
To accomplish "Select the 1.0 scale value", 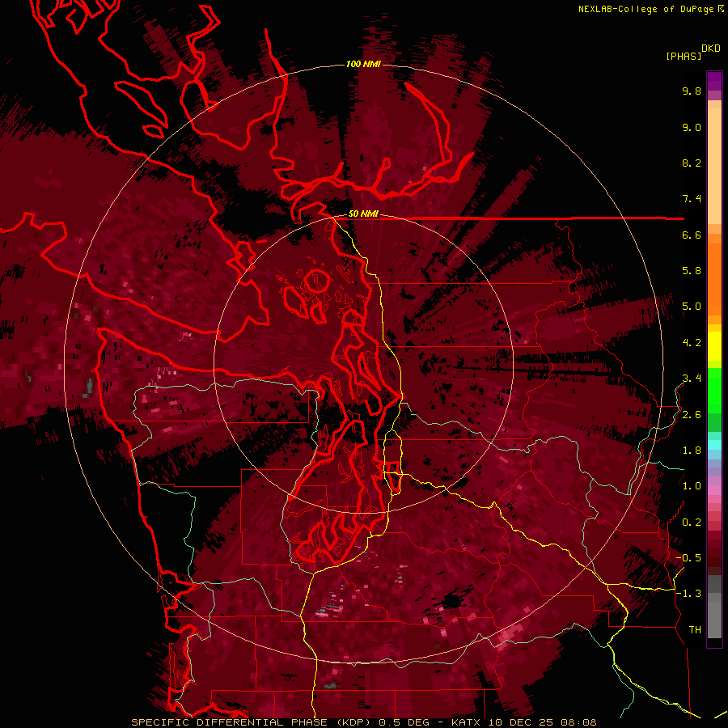I will coord(692,486).
